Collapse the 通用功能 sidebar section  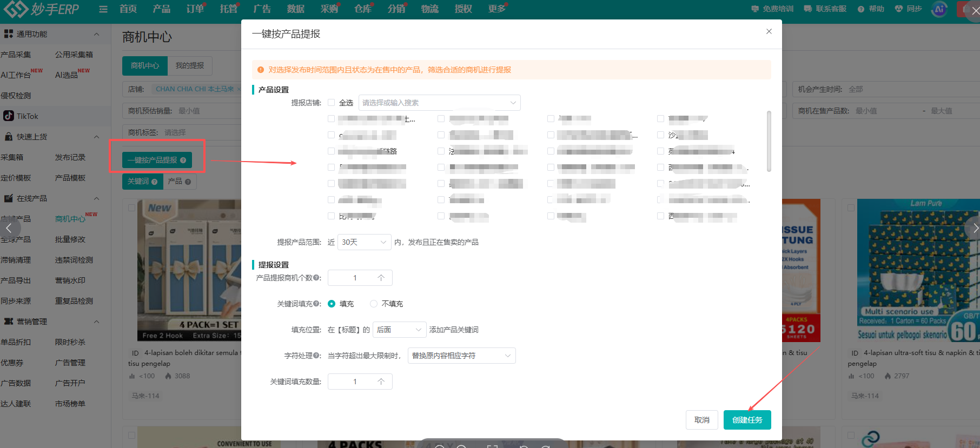[x=96, y=34]
